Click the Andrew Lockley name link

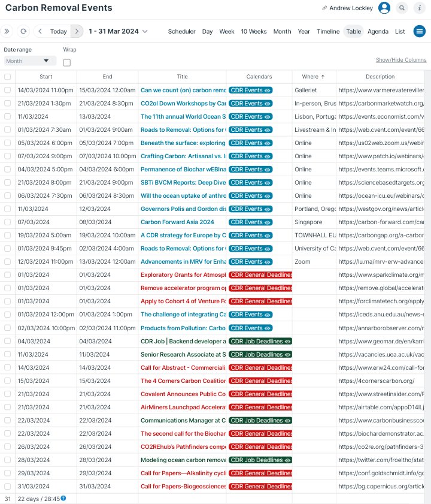click(351, 8)
